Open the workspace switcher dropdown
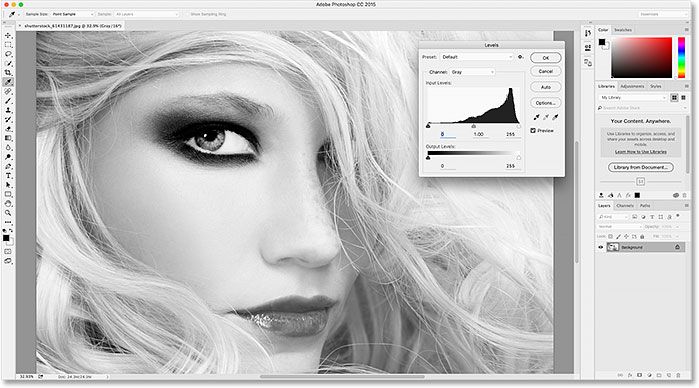The image size is (699, 388). coord(663,14)
